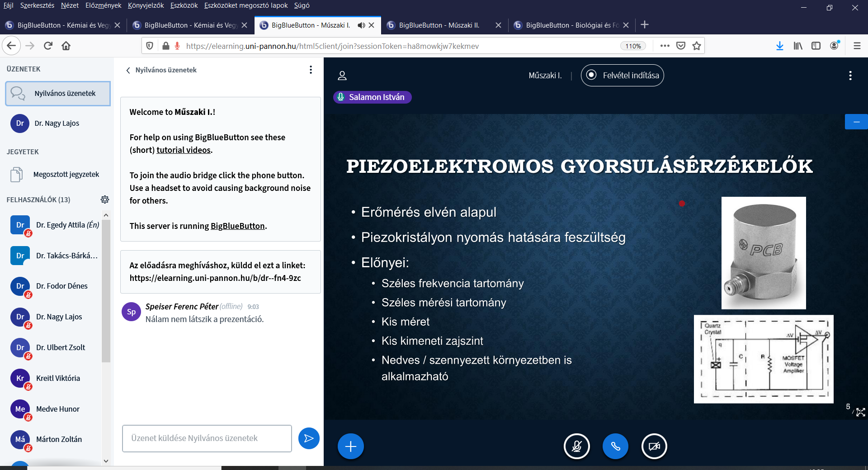The height and width of the screenshot is (470, 868).
Task: Click the browser reload icon
Action: click(x=48, y=46)
